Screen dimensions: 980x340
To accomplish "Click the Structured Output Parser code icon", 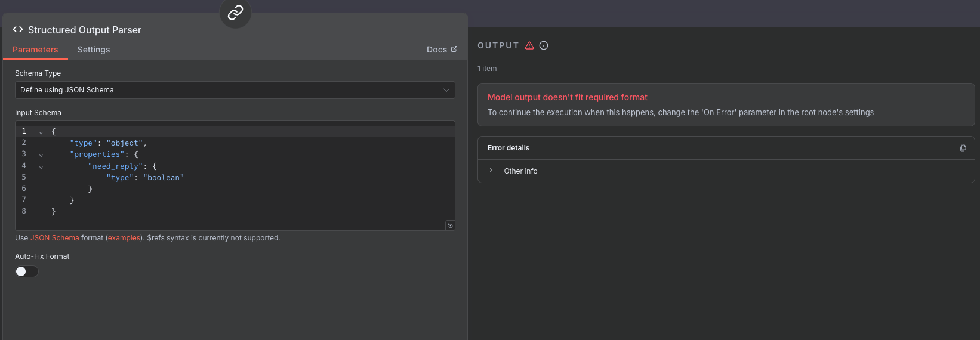I will point(18,29).
